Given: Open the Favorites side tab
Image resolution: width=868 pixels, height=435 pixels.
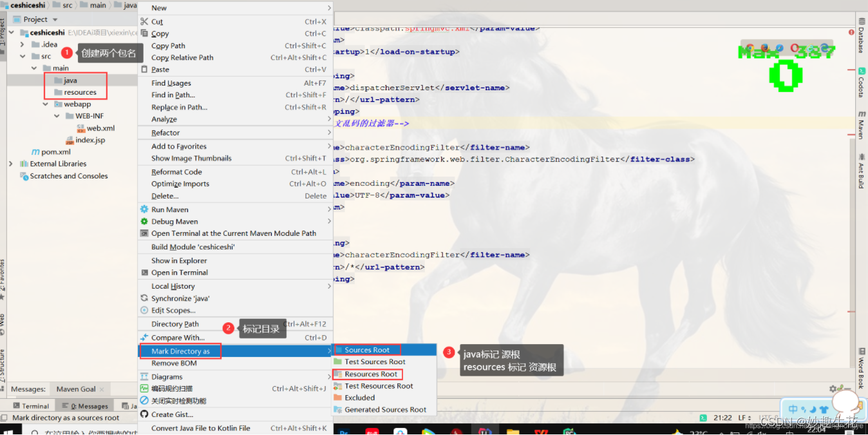Looking at the screenshot, I should (x=3, y=279).
